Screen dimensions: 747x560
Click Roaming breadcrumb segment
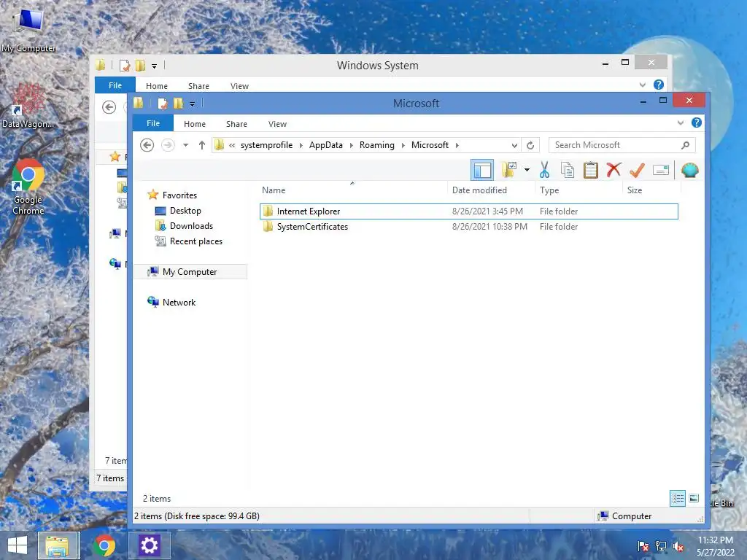click(377, 145)
